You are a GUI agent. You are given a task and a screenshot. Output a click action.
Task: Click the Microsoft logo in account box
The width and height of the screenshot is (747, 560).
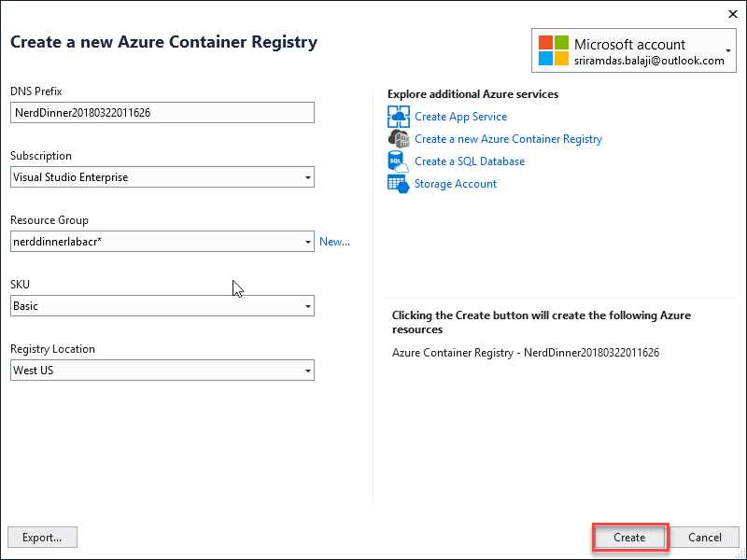(553, 50)
